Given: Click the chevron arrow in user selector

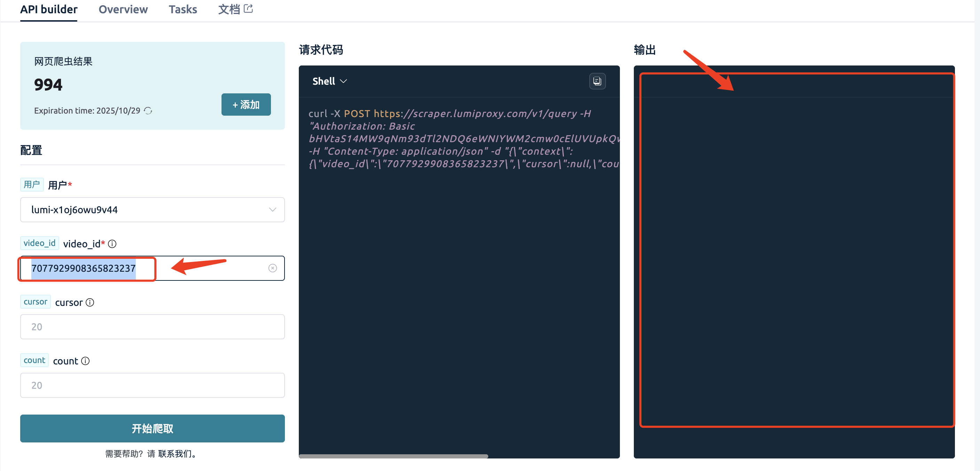Looking at the screenshot, I should [x=272, y=210].
